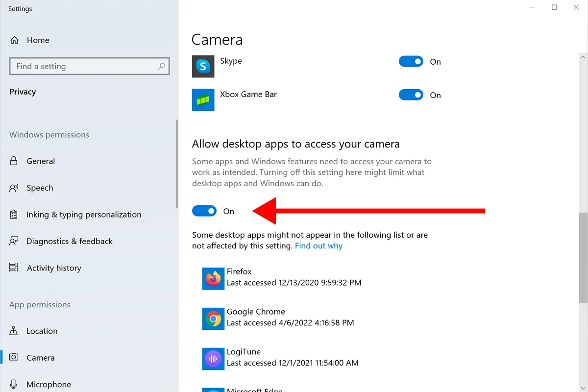Turn off camera access for Skype
This screenshot has width=588, height=392.
[x=411, y=61]
